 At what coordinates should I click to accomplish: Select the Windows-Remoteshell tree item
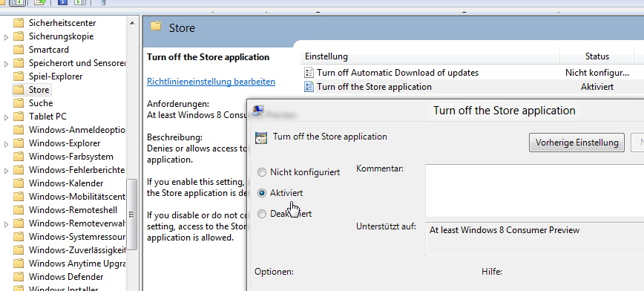pos(73,210)
